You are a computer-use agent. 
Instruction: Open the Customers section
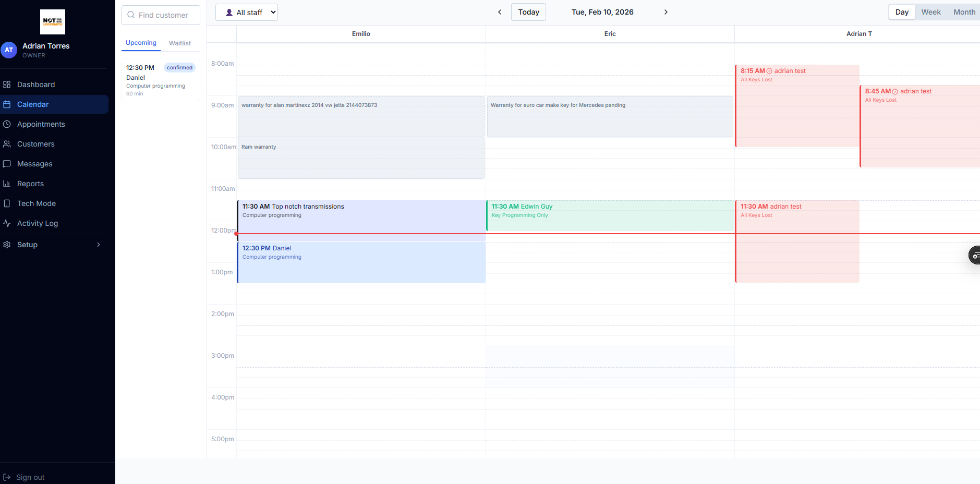coord(36,144)
